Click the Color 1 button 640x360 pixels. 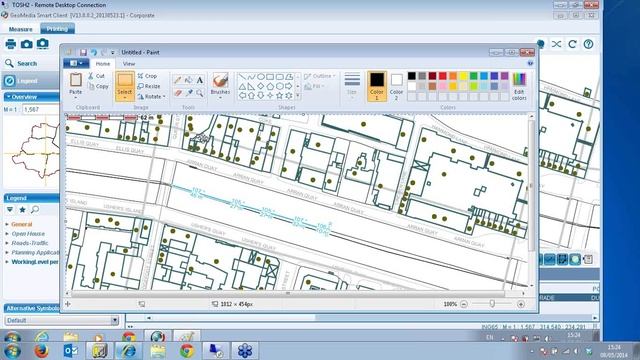point(377,86)
